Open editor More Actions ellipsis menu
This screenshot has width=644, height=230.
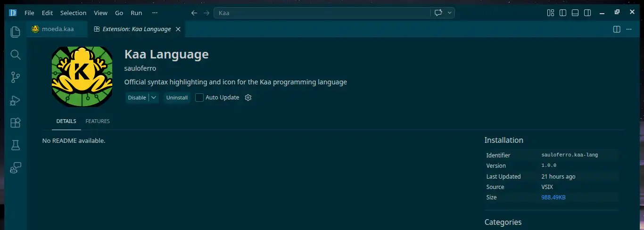pyautogui.click(x=629, y=29)
